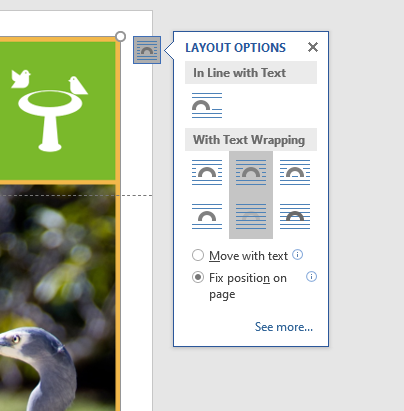404x411 pixels.
Task: Click the rotation handle circle on picture
Action: (120, 36)
